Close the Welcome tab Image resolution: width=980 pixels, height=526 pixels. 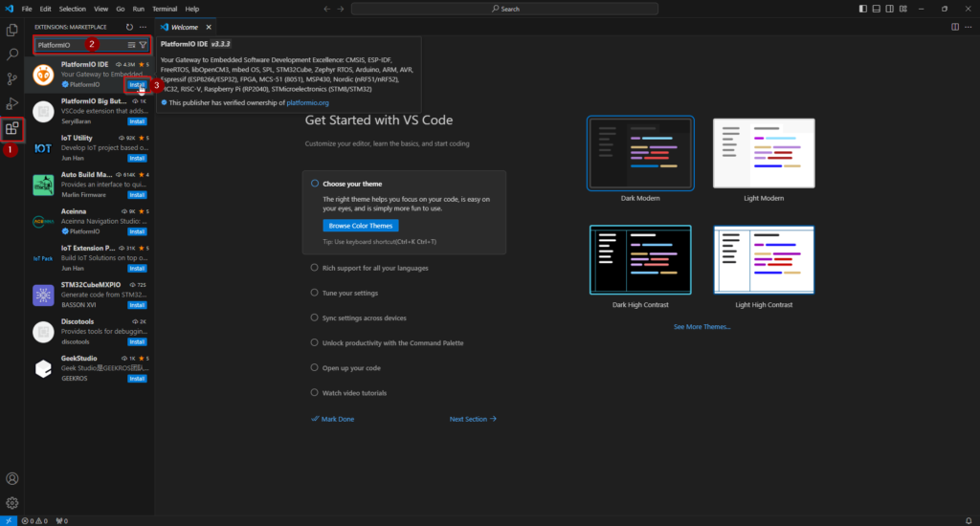(x=209, y=27)
